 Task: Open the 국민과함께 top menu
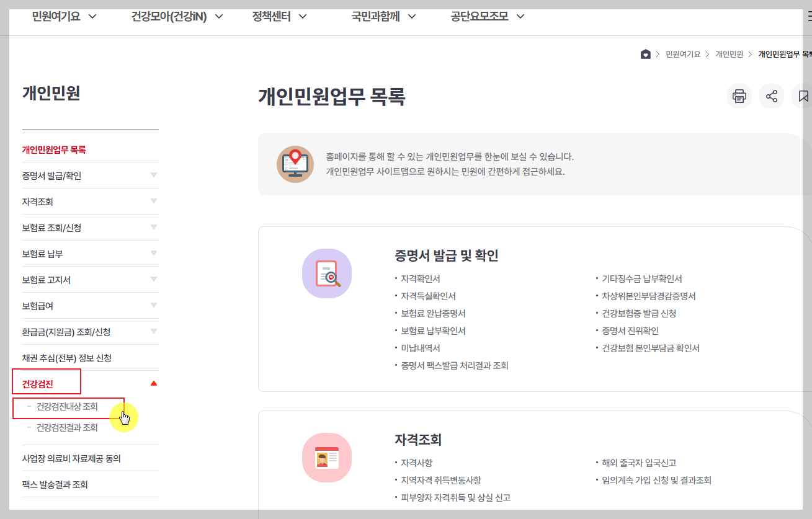tap(384, 16)
